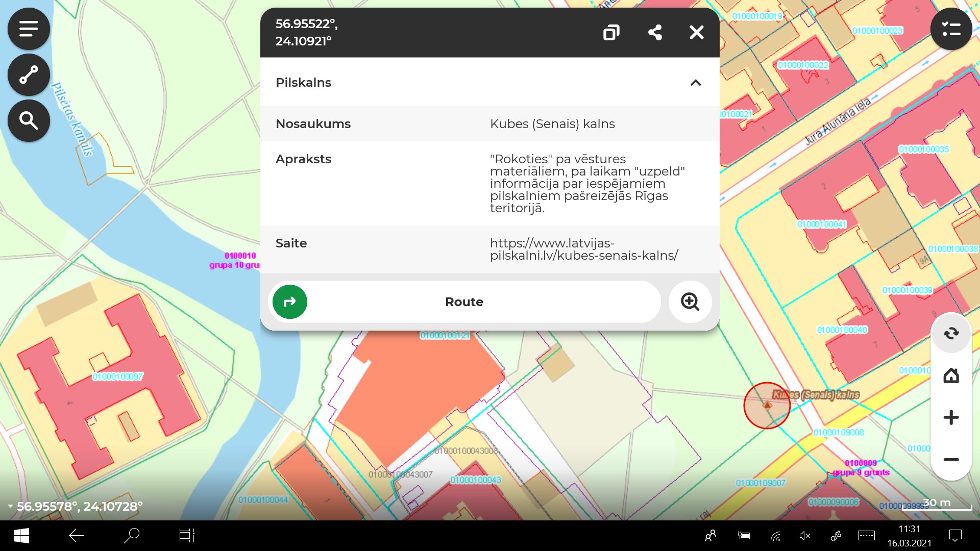This screenshot has width=980, height=551.
Task: Open the layer list panel
Action: click(951, 29)
